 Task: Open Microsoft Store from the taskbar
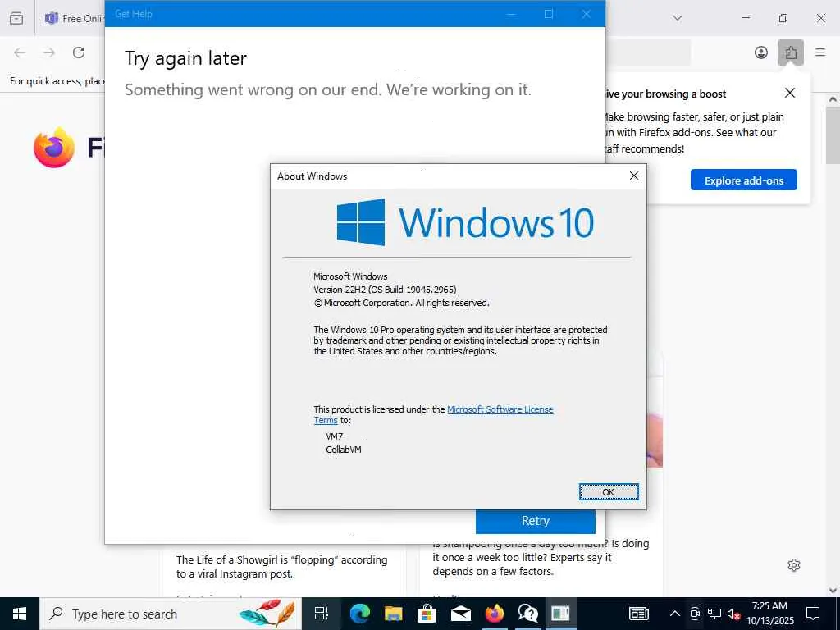pyautogui.click(x=427, y=614)
